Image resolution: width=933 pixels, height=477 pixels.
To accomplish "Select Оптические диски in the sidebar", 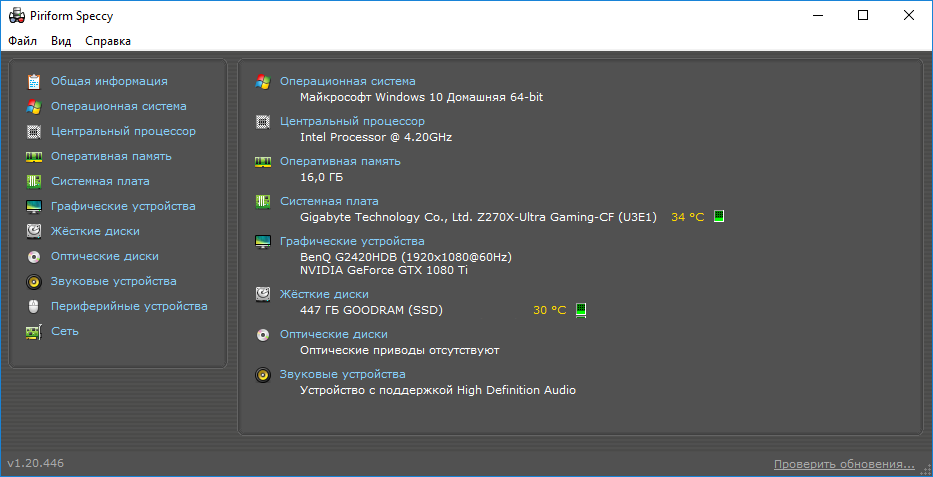I will (105, 256).
